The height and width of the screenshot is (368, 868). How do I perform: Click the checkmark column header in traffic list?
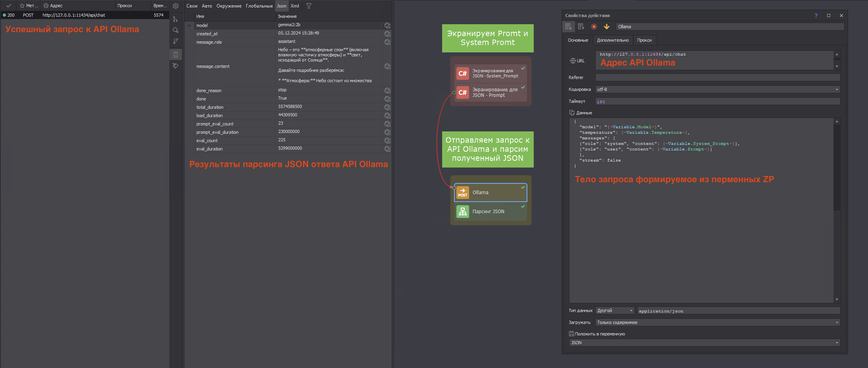tap(9, 6)
